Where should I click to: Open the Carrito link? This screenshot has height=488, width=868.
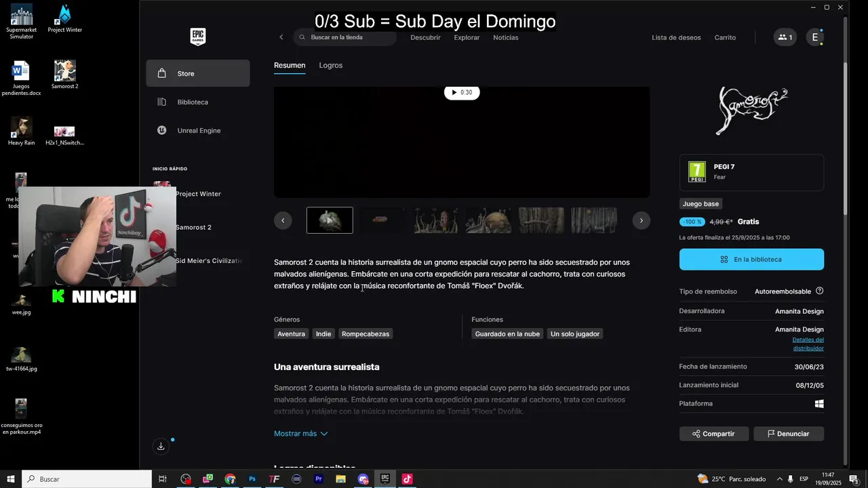point(725,37)
